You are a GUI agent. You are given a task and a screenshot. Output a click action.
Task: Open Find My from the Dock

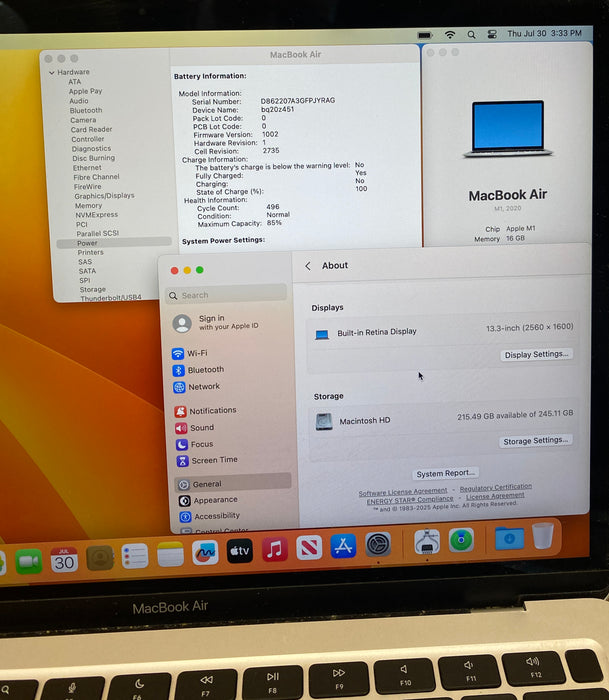461,540
